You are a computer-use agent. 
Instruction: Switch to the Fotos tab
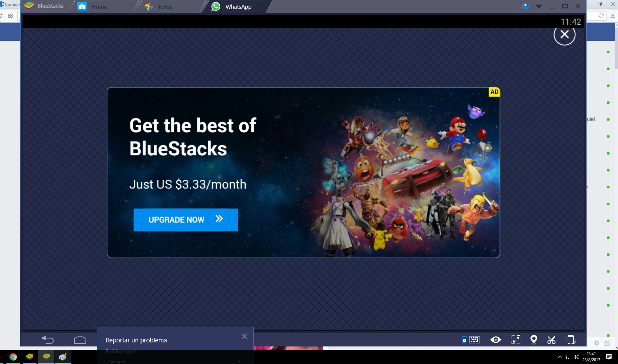(x=165, y=7)
